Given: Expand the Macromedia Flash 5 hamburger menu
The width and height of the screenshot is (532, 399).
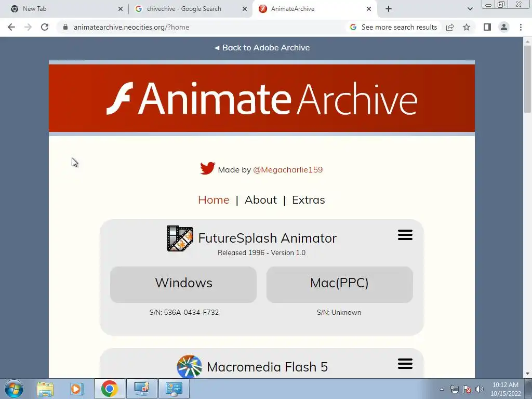Looking at the screenshot, I should click(x=405, y=364).
